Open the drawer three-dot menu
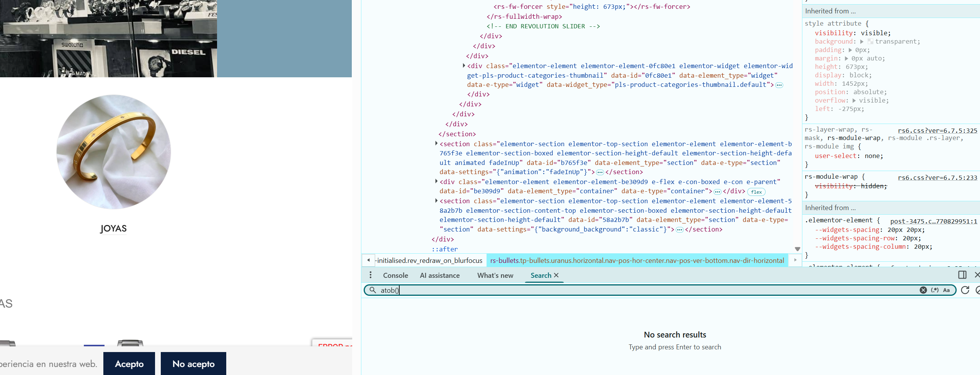Screen dimensions: 980x375 click(x=370, y=275)
